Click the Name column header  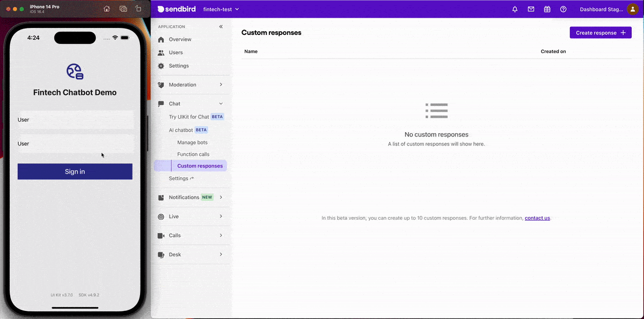pos(251,52)
